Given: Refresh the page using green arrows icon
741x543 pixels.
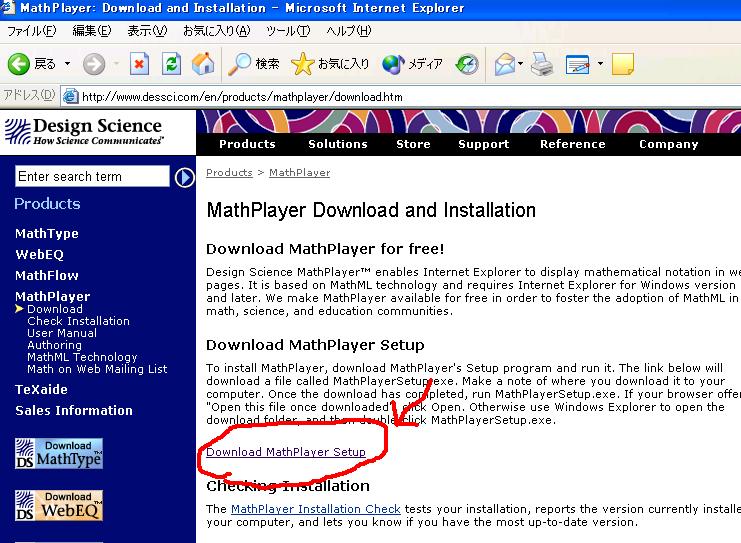Looking at the screenshot, I should pyautogui.click(x=171, y=64).
